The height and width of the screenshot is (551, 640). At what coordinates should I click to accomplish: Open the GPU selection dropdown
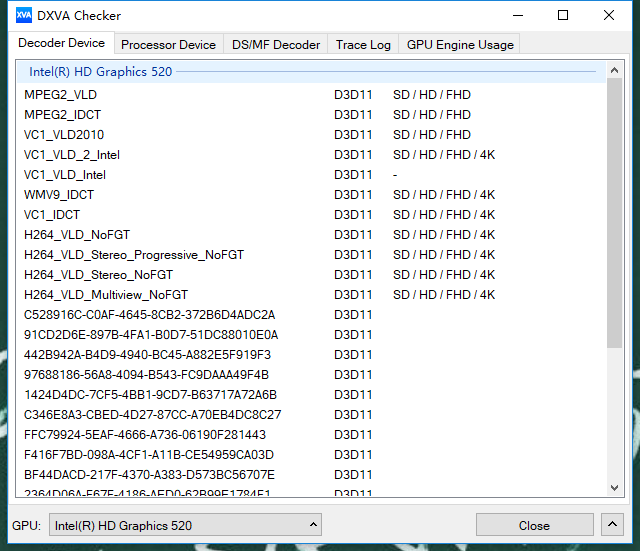(185, 525)
